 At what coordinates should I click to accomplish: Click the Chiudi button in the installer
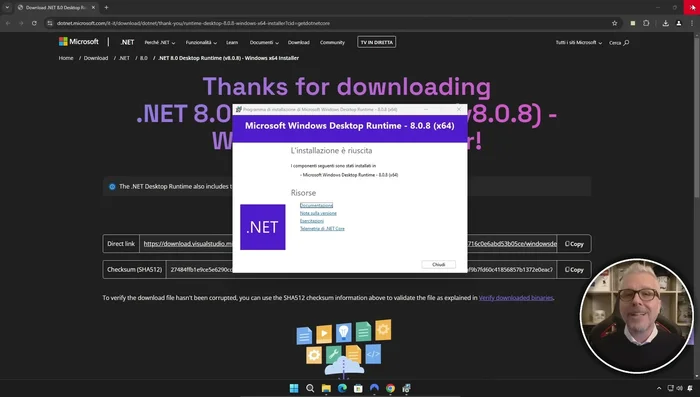(x=438, y=264)
